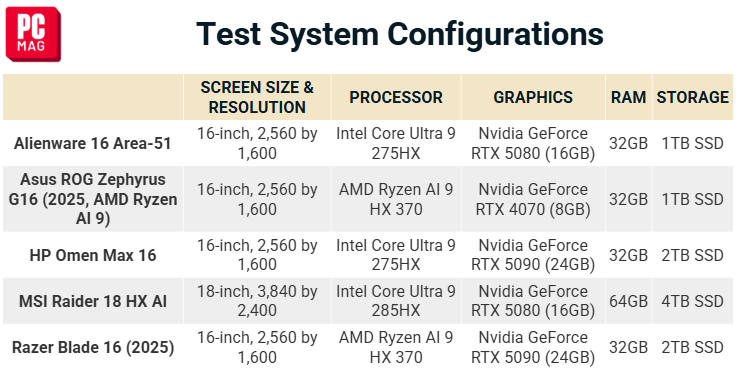Click the Test System Configurations title
Viewport: 744px width, 382px height.
400,34
